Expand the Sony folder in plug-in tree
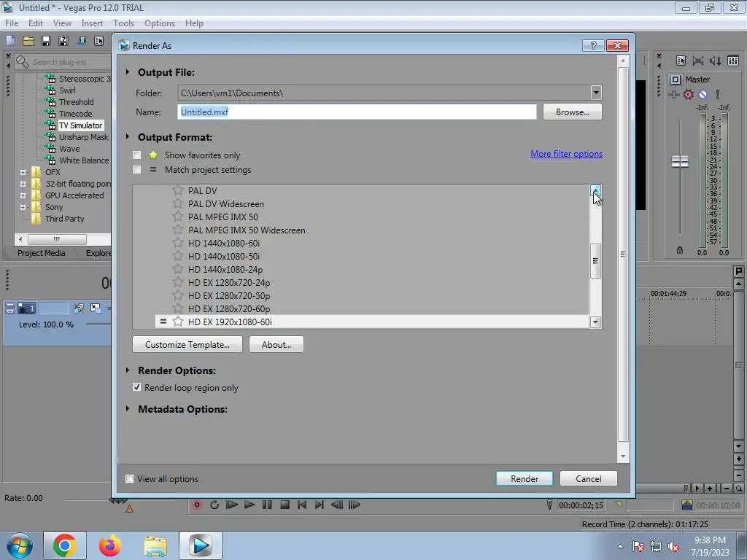747x560 pixels. pyautogui.click(x=23, y=207)
